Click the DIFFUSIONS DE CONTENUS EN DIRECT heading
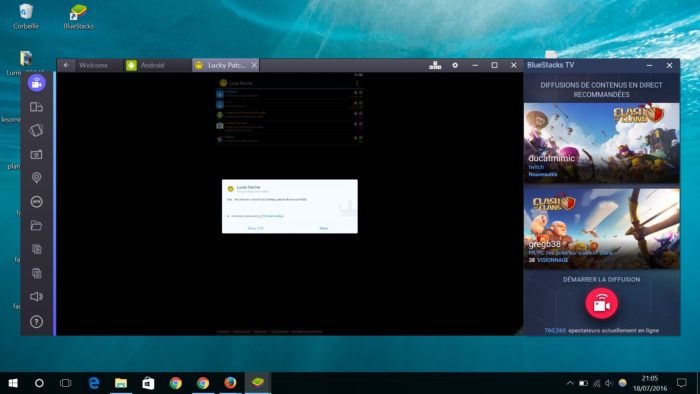 coord(601,90)
